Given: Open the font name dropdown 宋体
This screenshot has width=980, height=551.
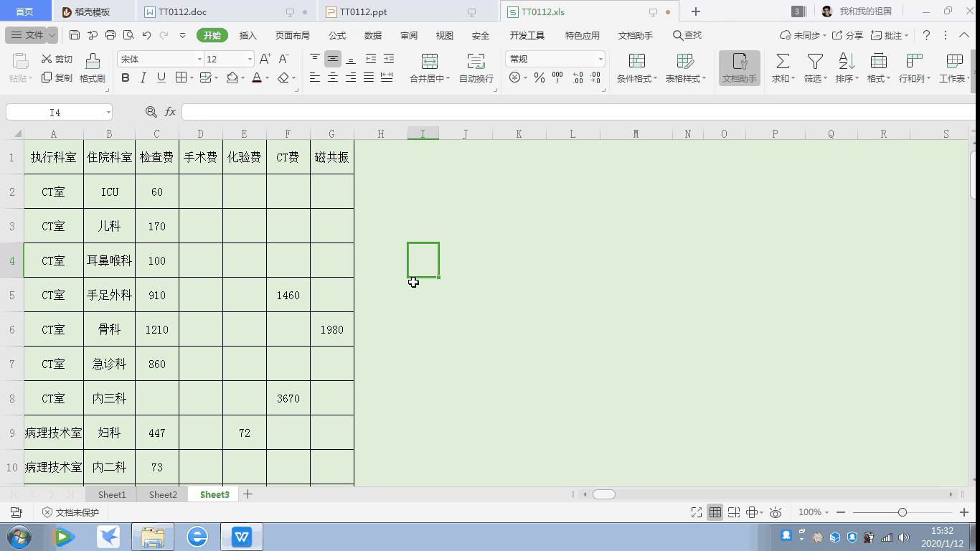Looking at the screenshot, I should pos(199,59).
